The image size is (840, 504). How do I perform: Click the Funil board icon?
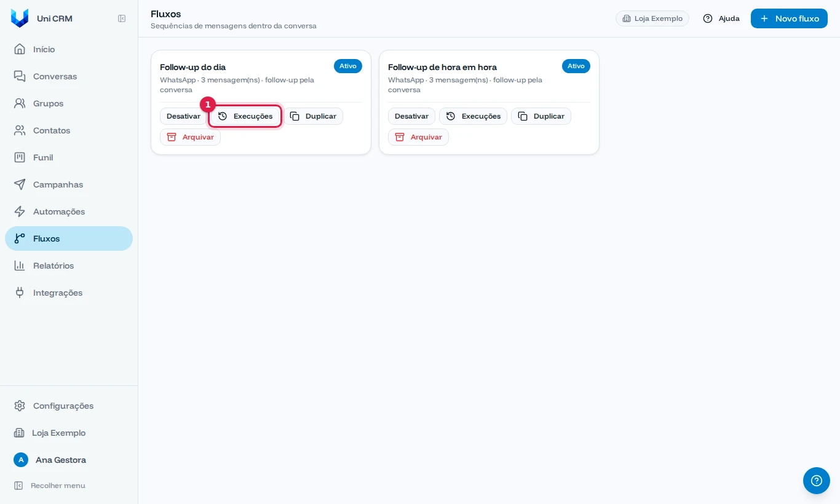(x=20, y=157)
